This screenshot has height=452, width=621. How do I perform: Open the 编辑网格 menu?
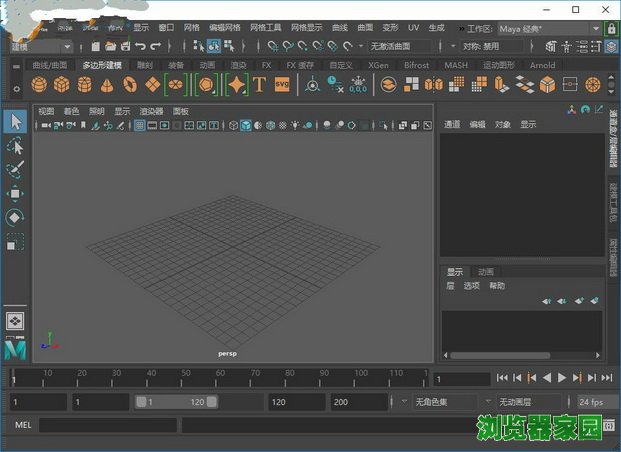click(225, 28)
